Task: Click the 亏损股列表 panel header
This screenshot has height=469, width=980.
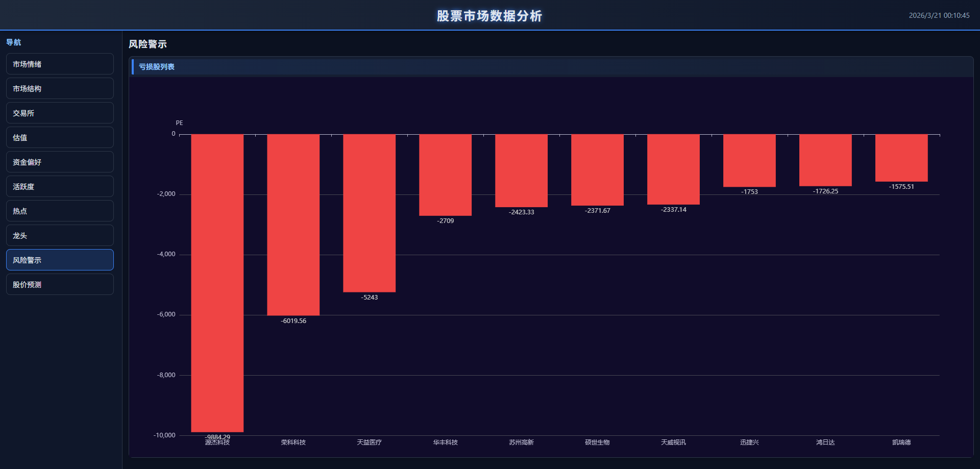Action: [157, 67]
